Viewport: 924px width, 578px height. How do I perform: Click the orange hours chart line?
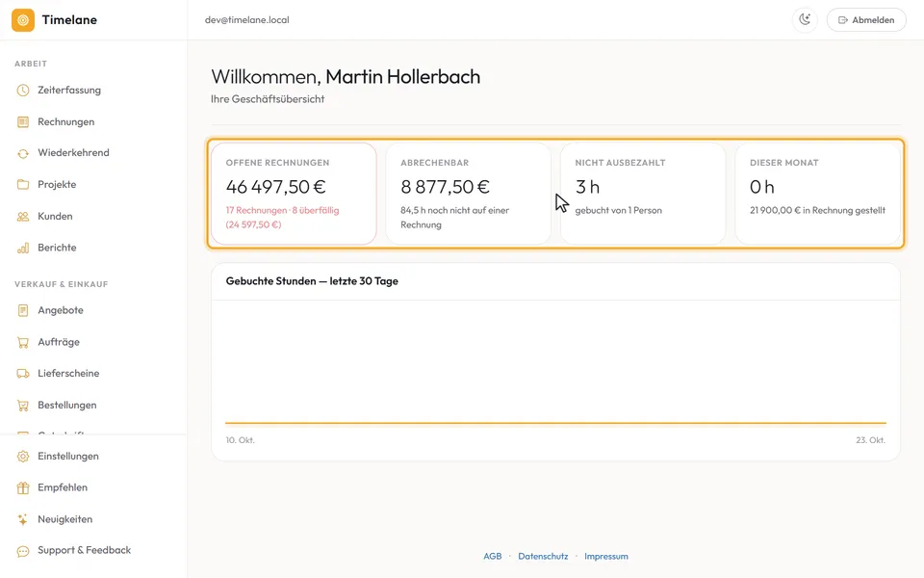click(555, 423)
